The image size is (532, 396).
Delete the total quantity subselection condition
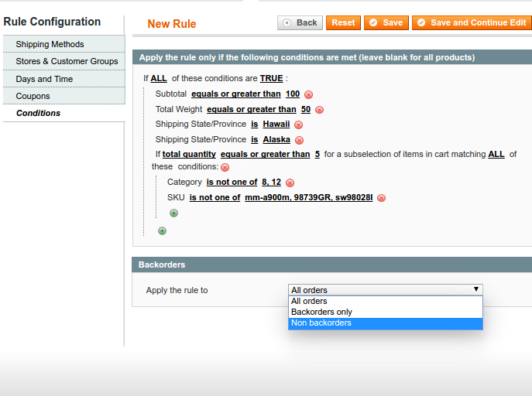click(225, 167)
